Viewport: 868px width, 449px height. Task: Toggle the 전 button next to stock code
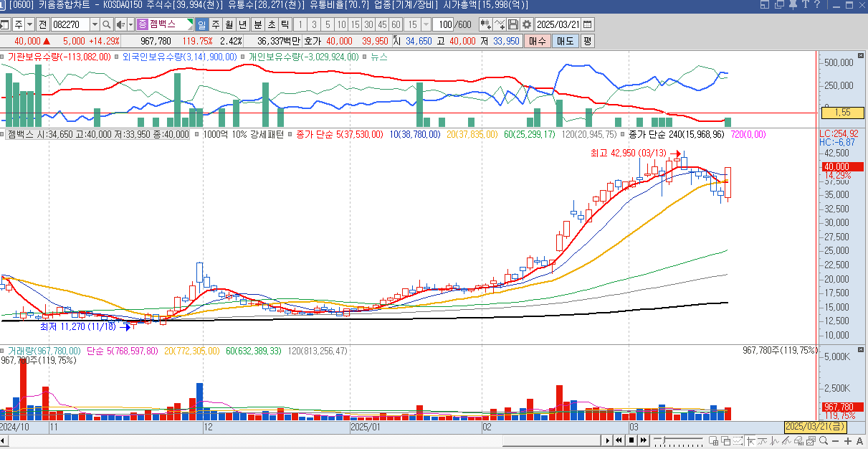click(42, 24)
